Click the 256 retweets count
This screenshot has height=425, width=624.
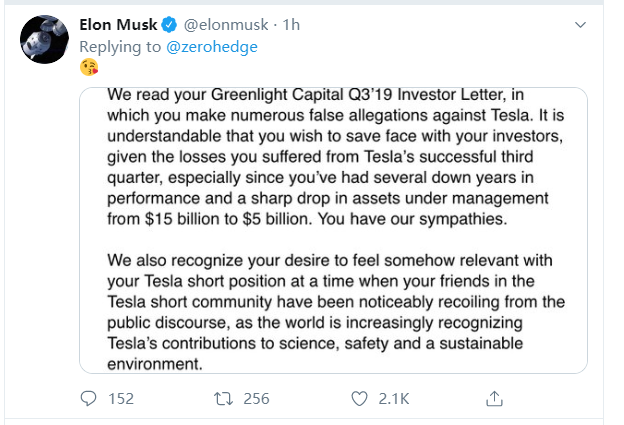pos(256,398)
